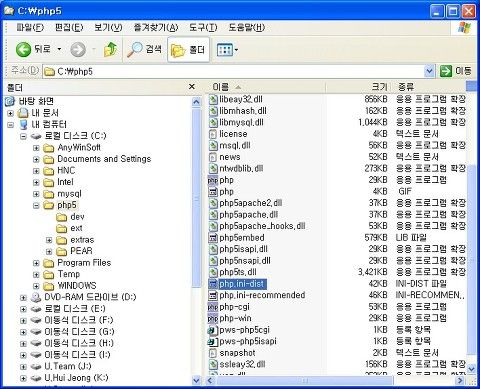Go back with the 뒤로 button
This screenshot has height=389, width=480.
[x=33, y=50]
